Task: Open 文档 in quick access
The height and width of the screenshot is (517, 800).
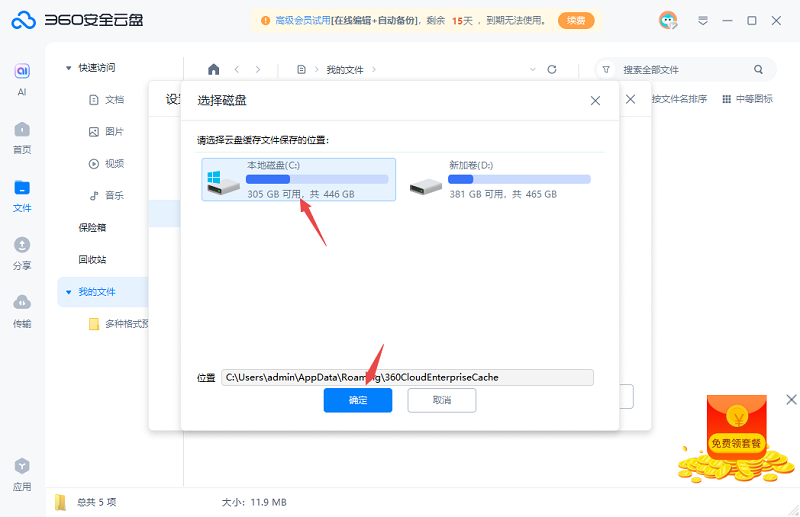Action: (x=107, y=100)
